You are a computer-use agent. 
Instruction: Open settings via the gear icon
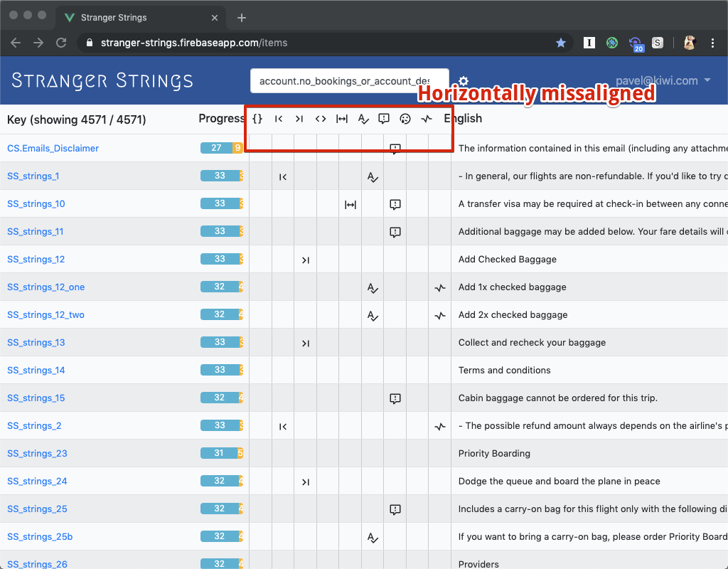tap(463, 81)
